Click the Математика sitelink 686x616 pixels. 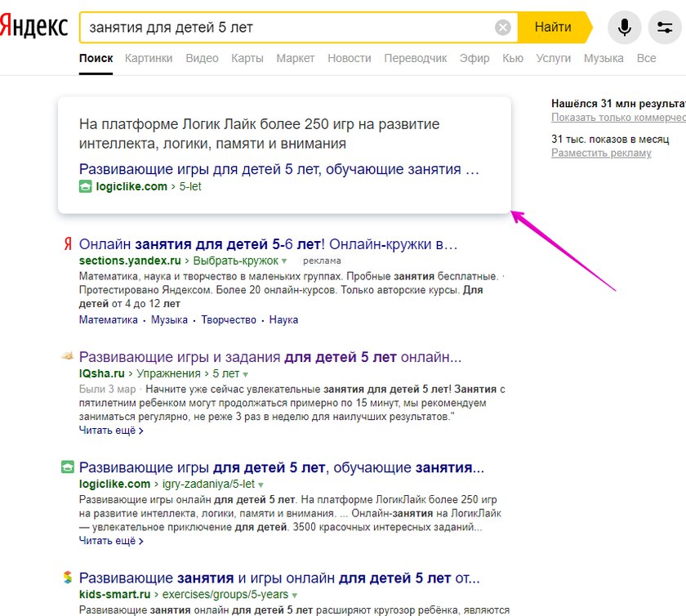click(x=108, y=320)
